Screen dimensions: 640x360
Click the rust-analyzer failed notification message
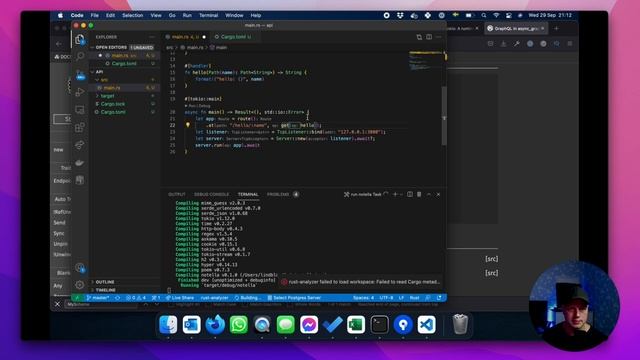[364, 282]
